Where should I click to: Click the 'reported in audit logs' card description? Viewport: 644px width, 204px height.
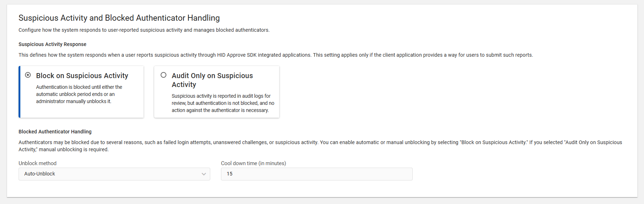(x=223, y=103)
